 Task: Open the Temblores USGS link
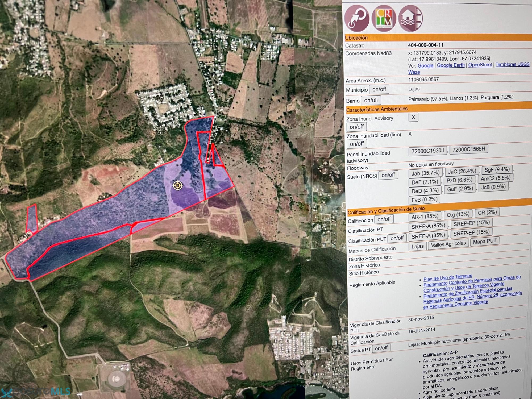[512, 64]
